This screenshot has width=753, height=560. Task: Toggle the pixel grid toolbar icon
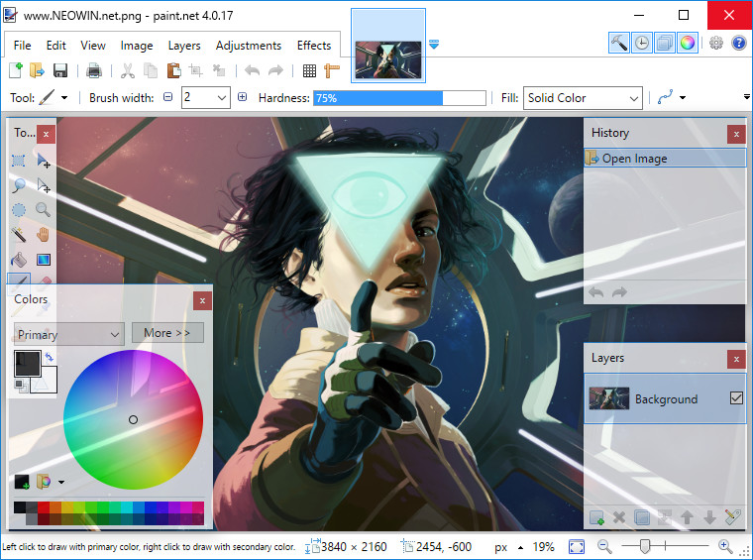point(309,70)
